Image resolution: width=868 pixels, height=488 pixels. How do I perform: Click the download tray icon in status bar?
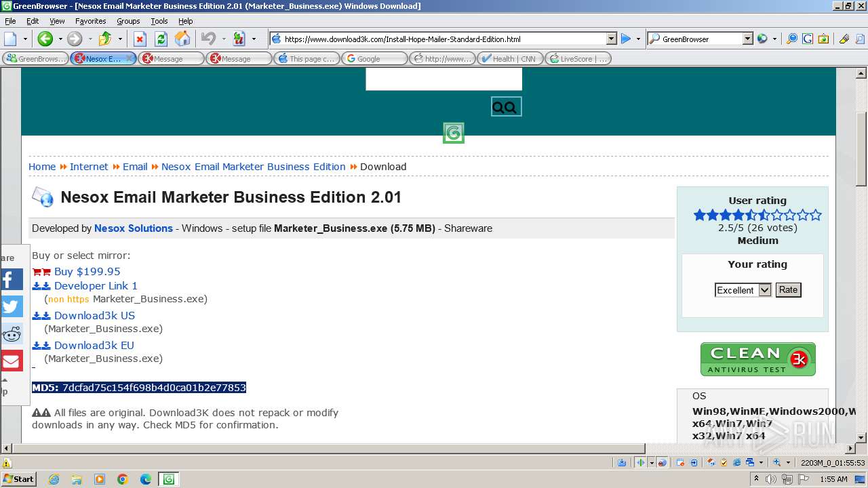[622, 463]
